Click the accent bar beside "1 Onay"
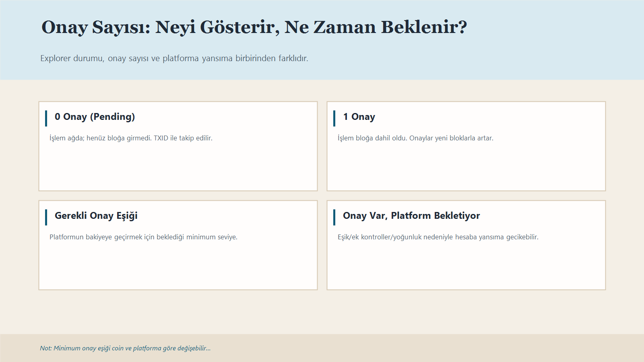The image size is (644, 362). click(x=335, y=117)
